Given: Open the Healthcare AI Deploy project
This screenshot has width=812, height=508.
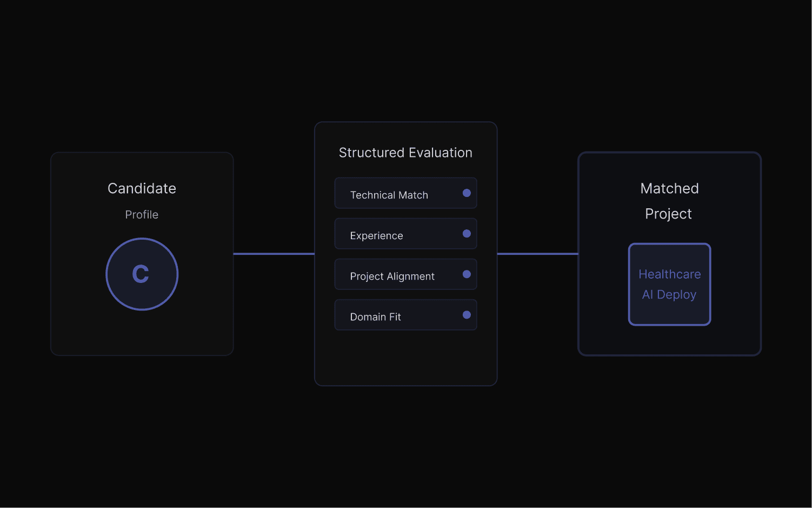Looking at the screenshot, I should click(669, 284).
